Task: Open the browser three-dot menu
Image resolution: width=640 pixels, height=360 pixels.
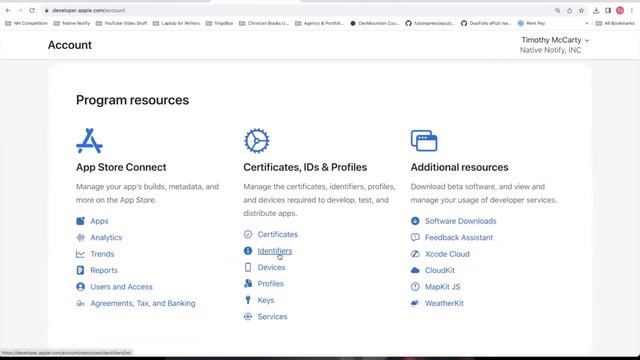Action: point(632,11)
